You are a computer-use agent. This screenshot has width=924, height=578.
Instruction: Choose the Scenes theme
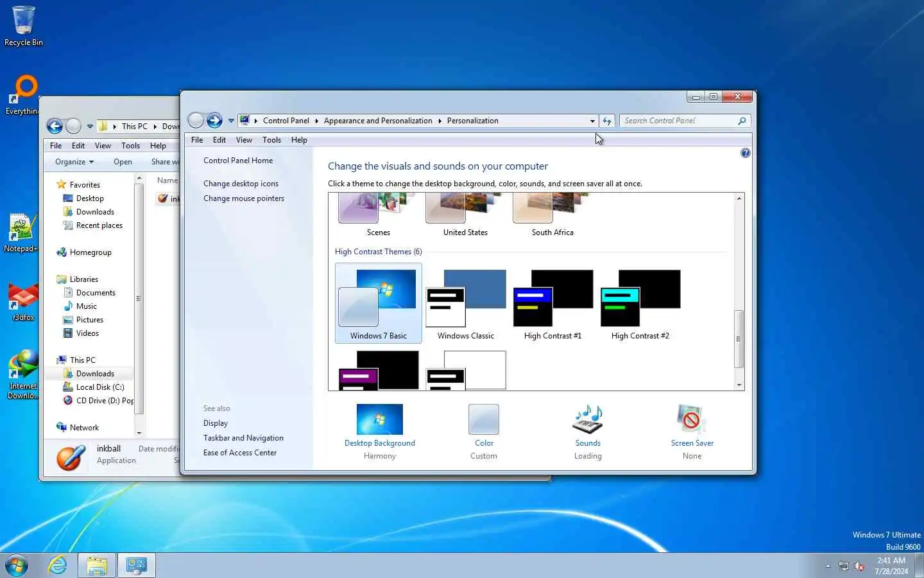[379, 215]
